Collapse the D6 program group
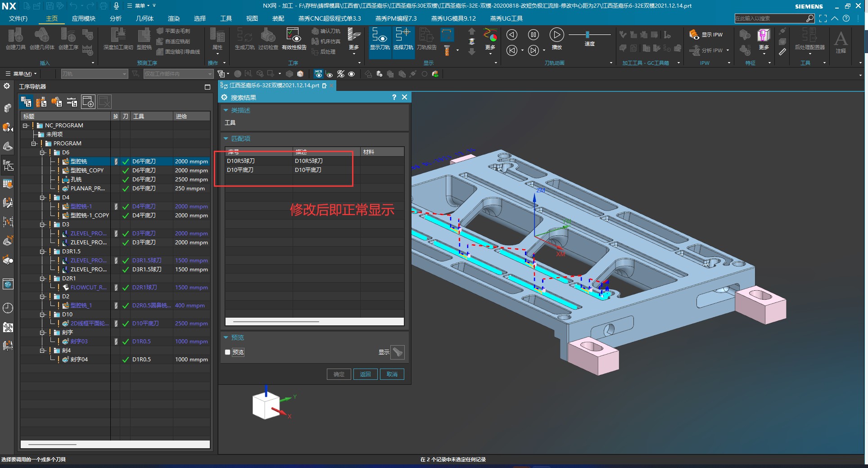868x468 pixels. (x=42, y=153)
